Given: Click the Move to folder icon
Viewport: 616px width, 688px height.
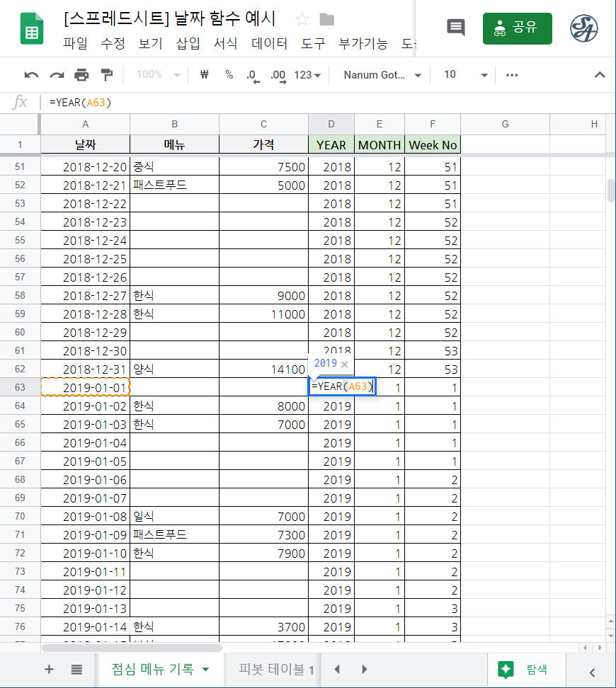Looking at the screenshot, I should (x=325, y=18).
